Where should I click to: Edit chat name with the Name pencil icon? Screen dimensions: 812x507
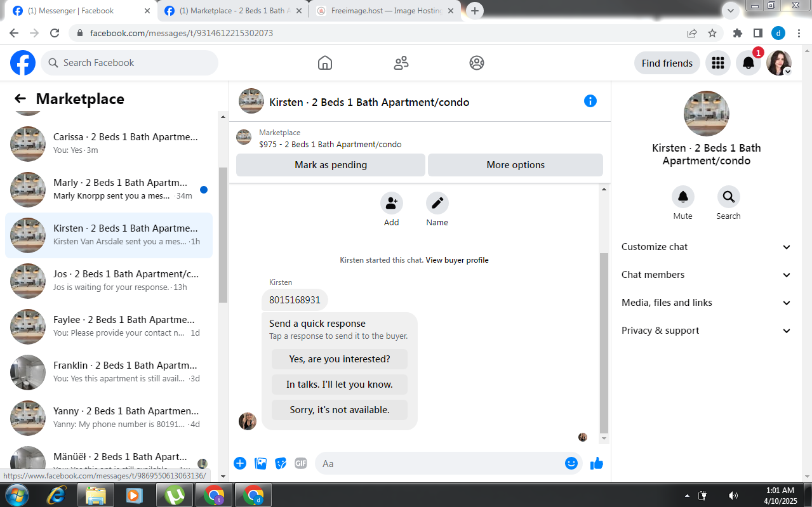437,203
